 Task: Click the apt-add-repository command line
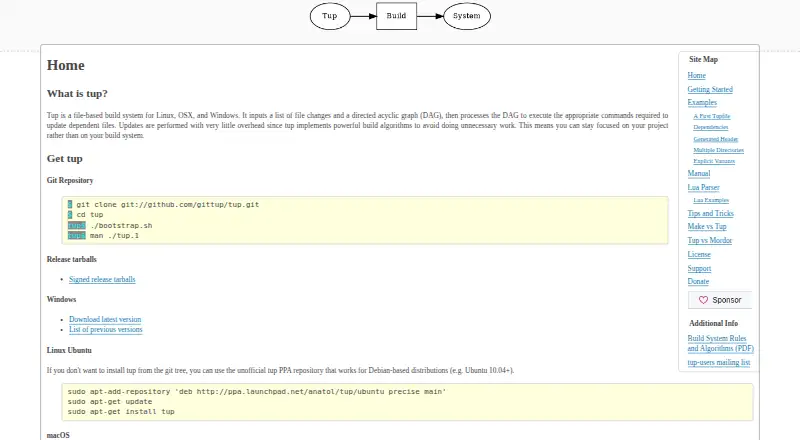(x=257, y=392)
